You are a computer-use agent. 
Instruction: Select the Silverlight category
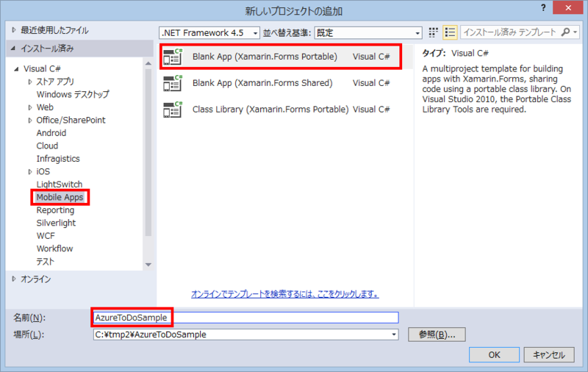57,223
